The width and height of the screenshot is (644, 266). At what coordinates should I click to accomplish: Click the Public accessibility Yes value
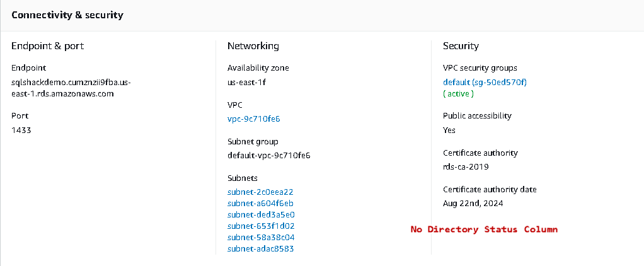pos(449,130)
